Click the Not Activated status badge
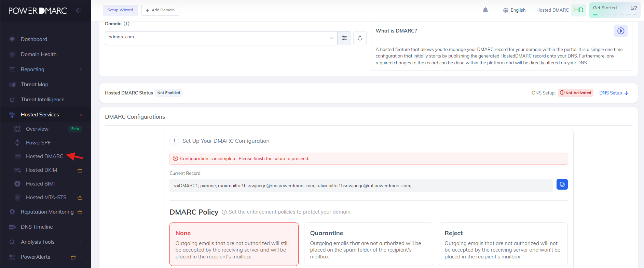644x268 pixels. coord(576,93)
